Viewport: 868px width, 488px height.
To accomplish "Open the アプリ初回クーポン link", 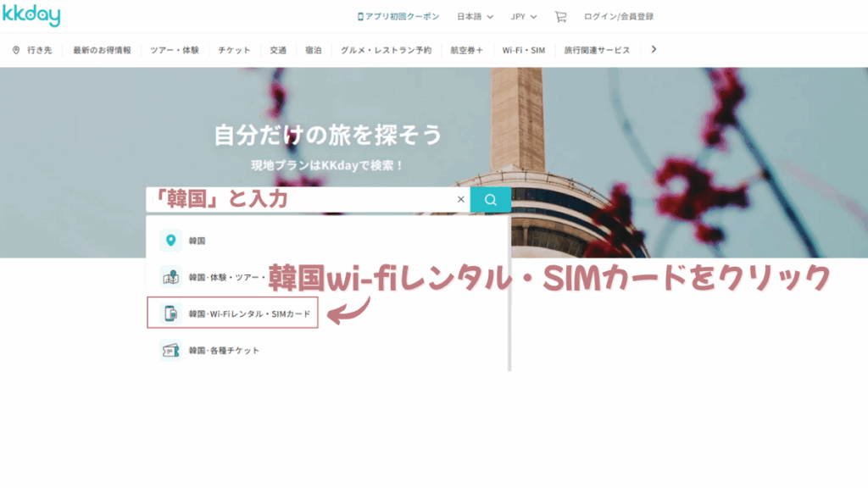I will (398, 17).
